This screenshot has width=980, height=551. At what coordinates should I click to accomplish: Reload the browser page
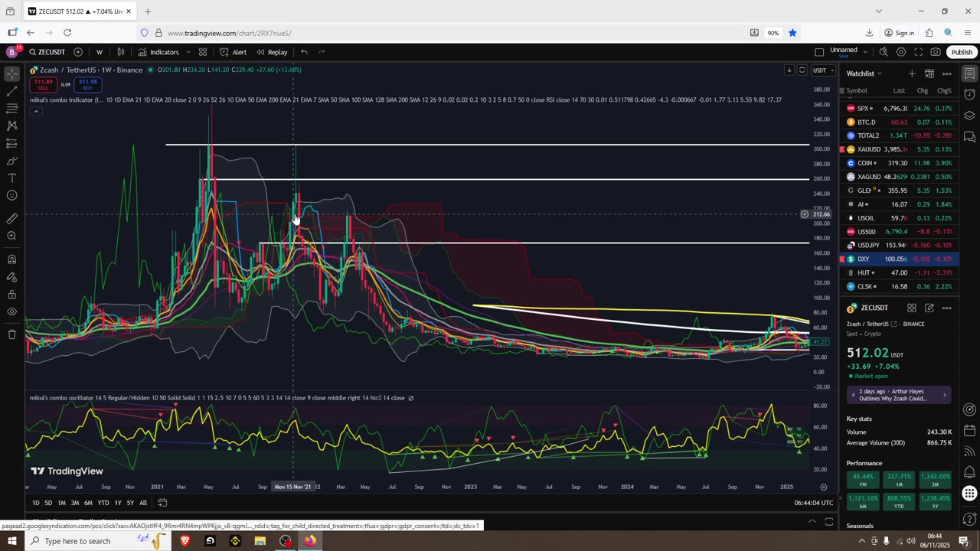pos(67,33)
